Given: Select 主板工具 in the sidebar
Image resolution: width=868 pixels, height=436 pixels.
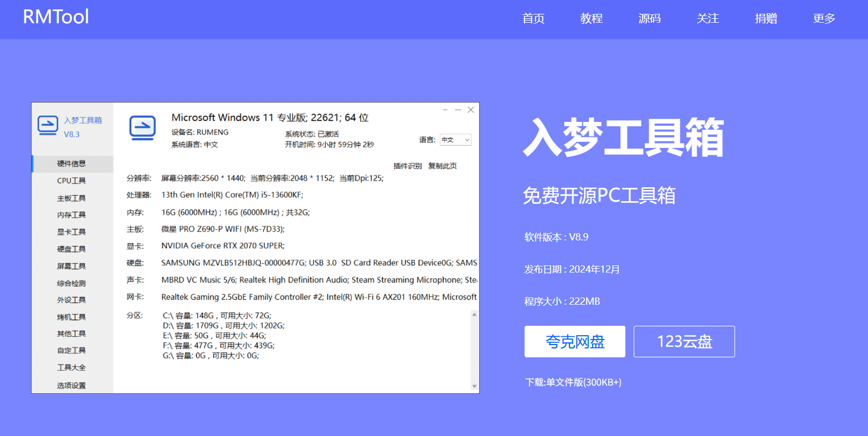Looking at the screenshot, I should click(72, 198).
